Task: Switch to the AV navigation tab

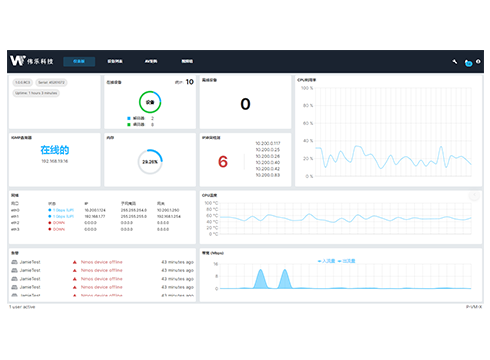Action: pos(151,61)
